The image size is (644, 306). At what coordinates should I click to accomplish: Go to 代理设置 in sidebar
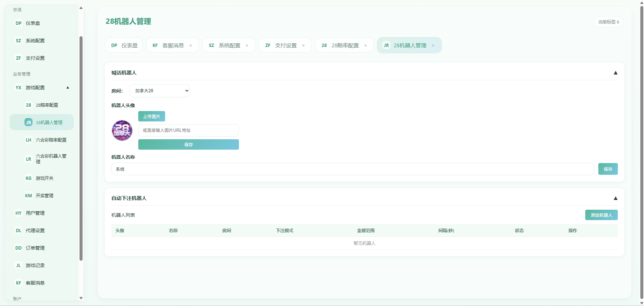[x=42, y=231]
